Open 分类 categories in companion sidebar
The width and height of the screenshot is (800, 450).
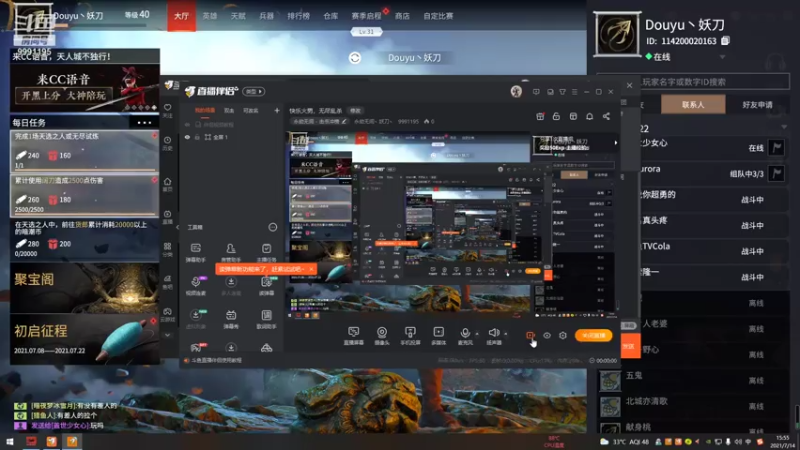point(168,249)
